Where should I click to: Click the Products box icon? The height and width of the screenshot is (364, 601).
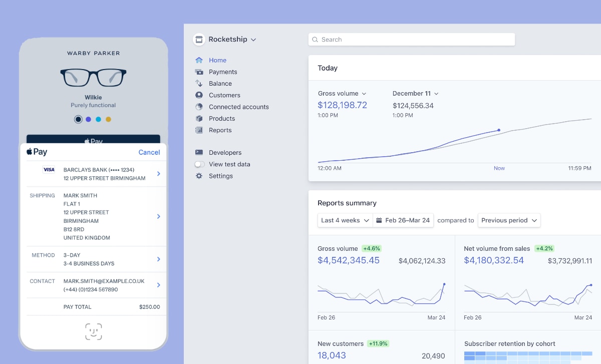(x=199, y=119)
